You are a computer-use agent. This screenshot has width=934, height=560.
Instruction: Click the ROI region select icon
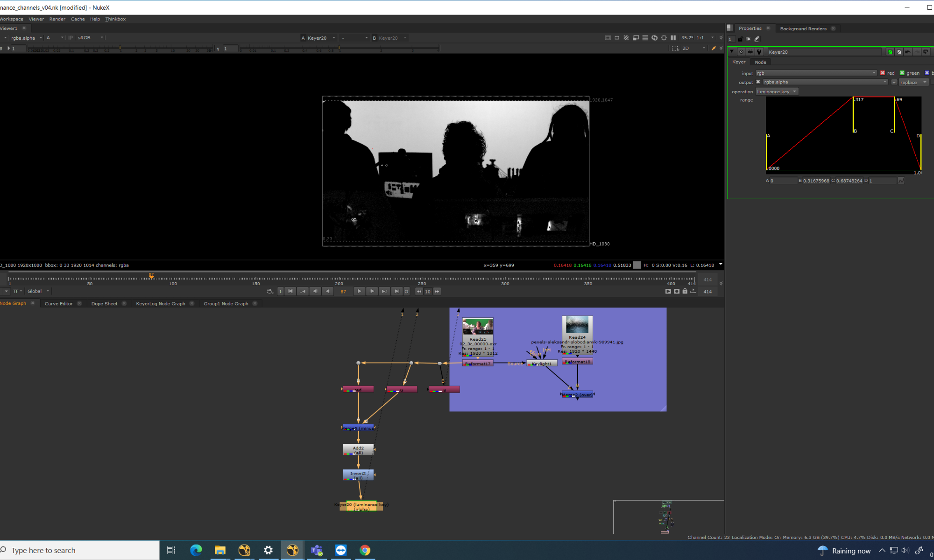pos(675,49)
